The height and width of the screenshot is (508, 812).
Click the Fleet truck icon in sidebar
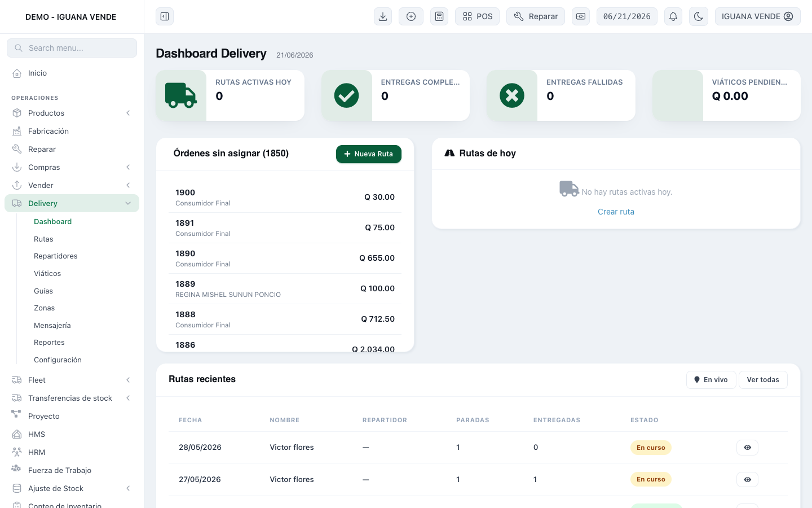pyautogui.click(x=17, y=380)
